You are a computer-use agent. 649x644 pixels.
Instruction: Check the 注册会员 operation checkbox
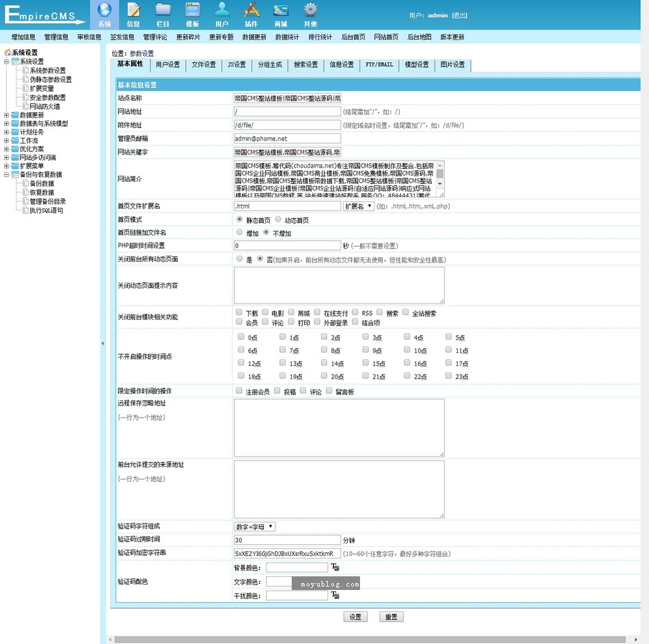239,390
